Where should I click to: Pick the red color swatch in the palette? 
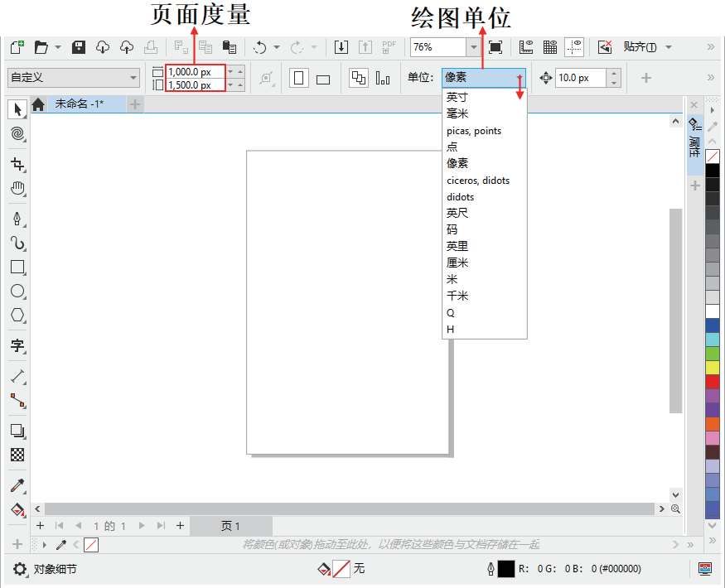(x=713, y=382)
